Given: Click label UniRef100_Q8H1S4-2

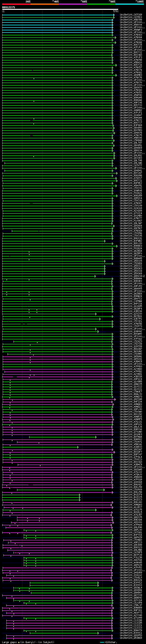Looking at the screenshot, I should coord(132,276).
